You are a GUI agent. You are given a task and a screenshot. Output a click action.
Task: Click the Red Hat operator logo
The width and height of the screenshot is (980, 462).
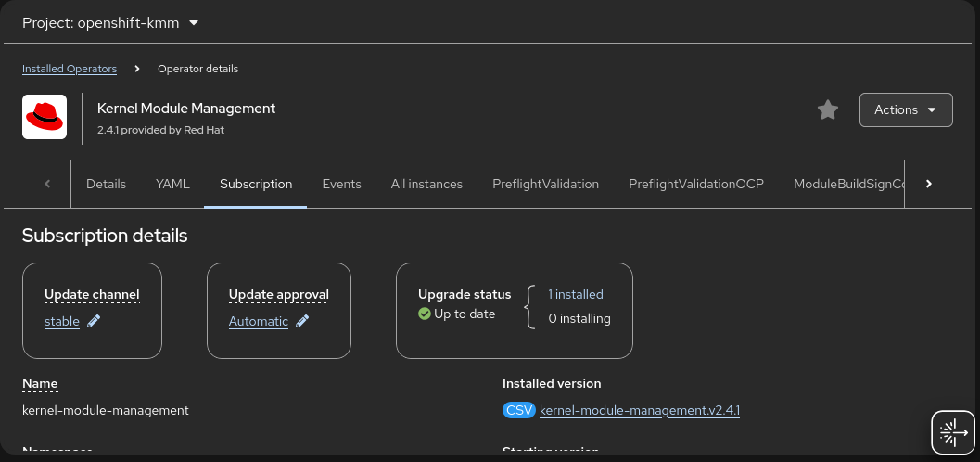click(45, 117)
